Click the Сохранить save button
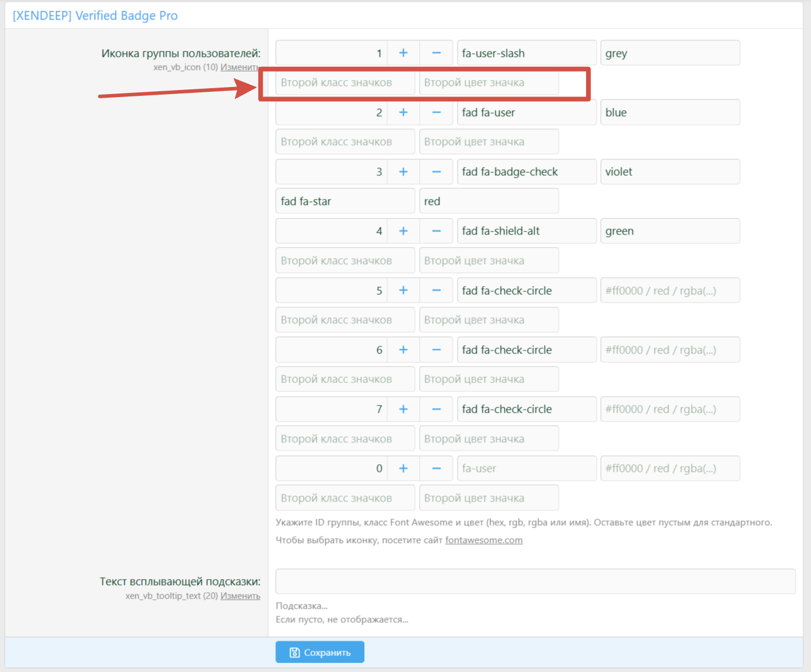This screenshot has height=672, width=811. click(x=320, y=652)
